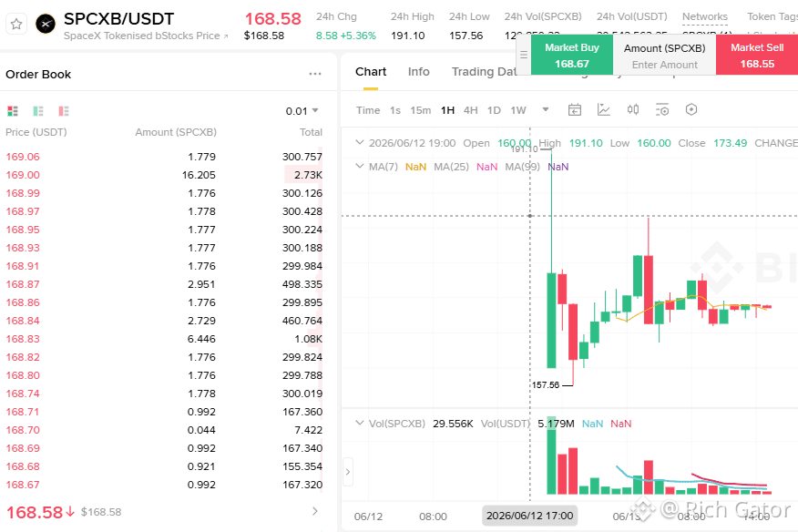Select ask price 168.67 in order book
The image size is (798, 532).
[23, 485]
